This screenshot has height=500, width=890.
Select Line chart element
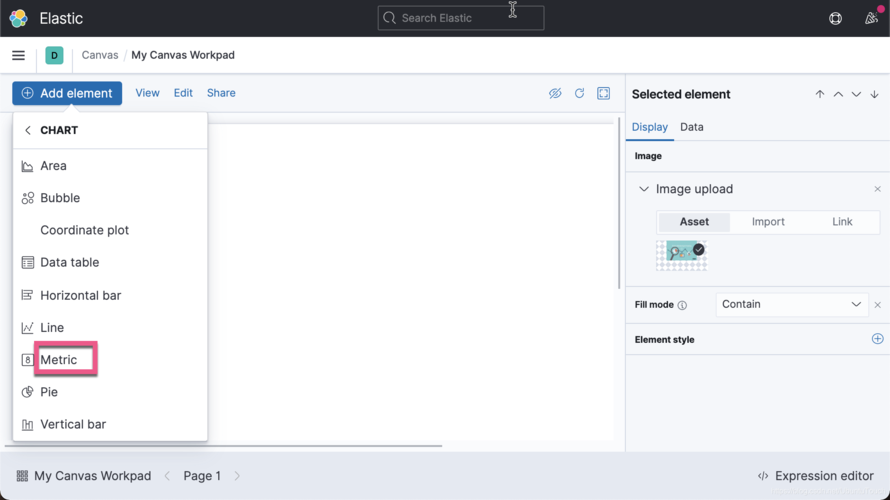(x=110, y=327)
